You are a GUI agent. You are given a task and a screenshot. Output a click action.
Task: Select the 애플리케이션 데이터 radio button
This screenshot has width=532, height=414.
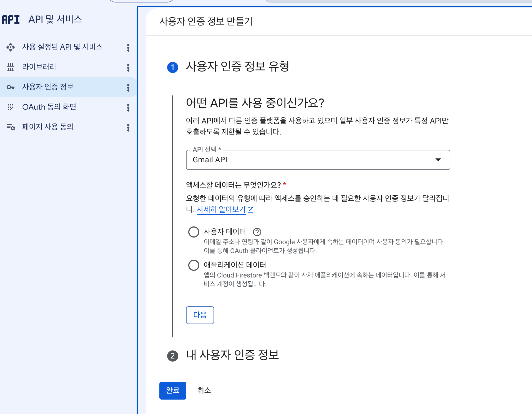[x=194, y=265]
